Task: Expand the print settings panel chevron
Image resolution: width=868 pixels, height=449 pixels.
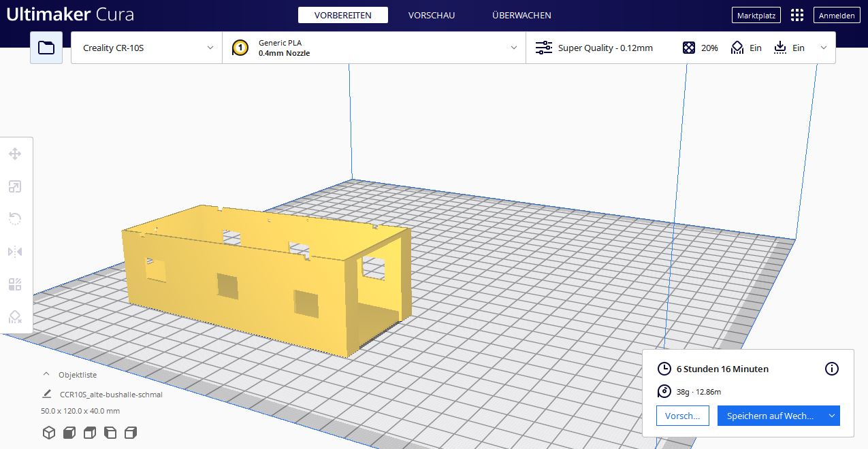Action: pos(824,48)
